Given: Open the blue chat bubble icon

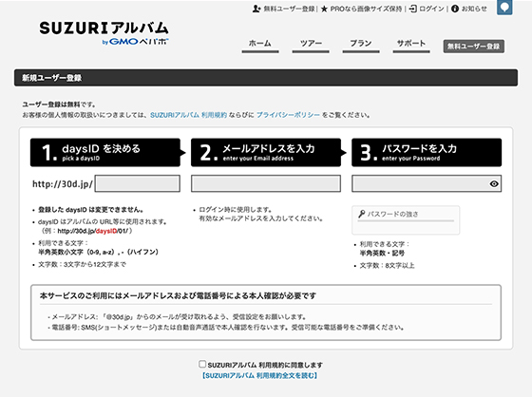Looking at the screenshot, I should point(504,7).
